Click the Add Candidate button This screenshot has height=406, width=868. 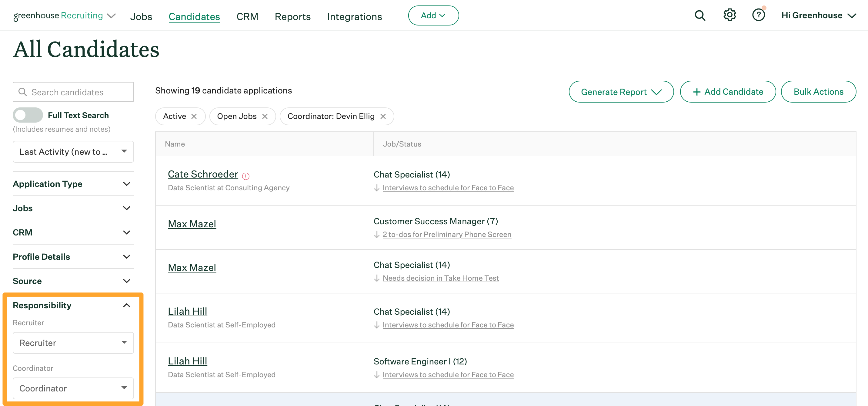click(x=728, y=92)
